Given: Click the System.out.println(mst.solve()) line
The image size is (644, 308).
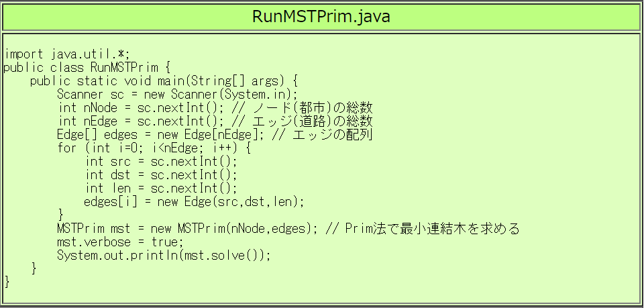Looking at the screenshot, I should 163,255.
